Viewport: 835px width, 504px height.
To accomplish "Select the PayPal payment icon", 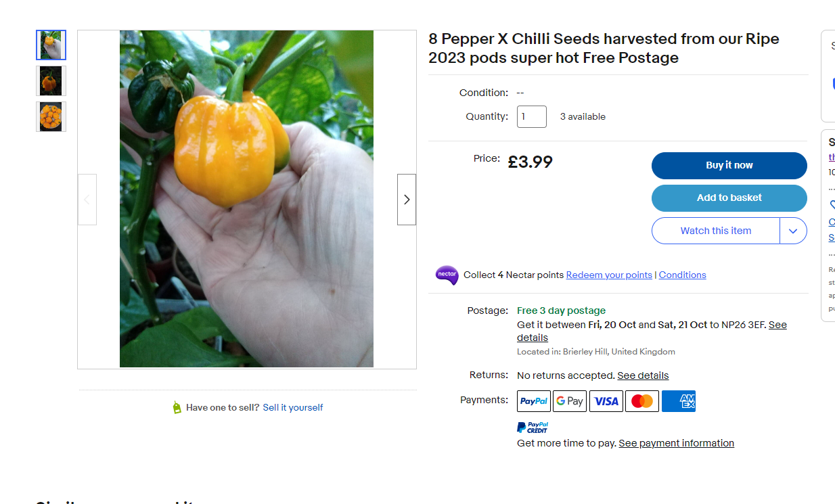I will pyautogui.click(x=533, y=400).
